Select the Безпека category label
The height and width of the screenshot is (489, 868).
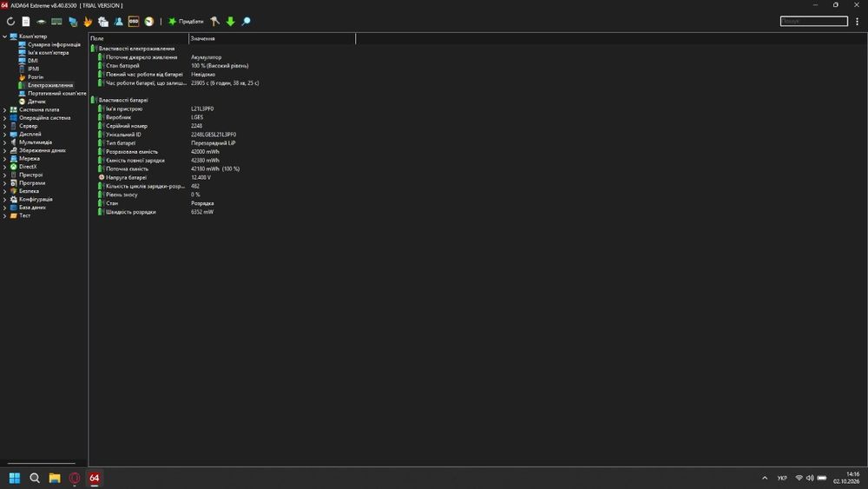pyautogui.click(x=29, y=191)
